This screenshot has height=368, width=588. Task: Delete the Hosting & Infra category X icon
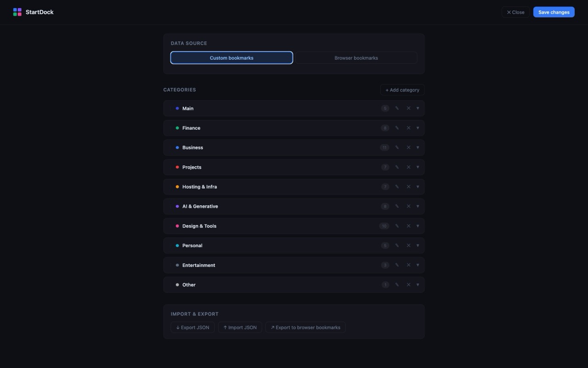(x=408, y=187)
